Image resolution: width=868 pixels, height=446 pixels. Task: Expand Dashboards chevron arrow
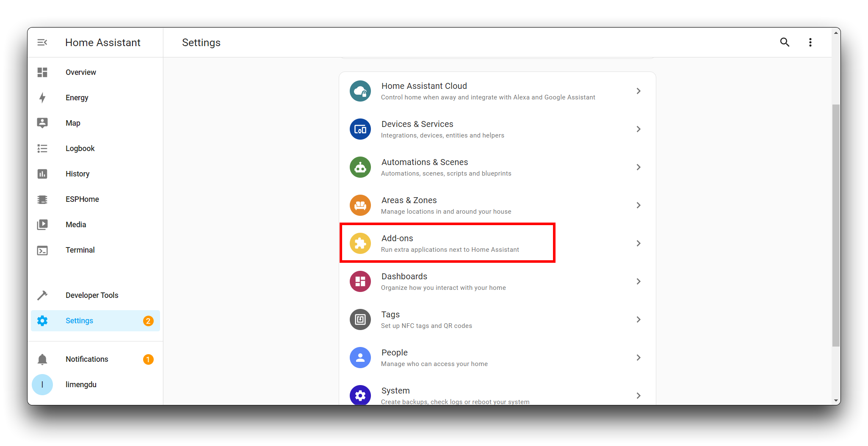point(639,281)
